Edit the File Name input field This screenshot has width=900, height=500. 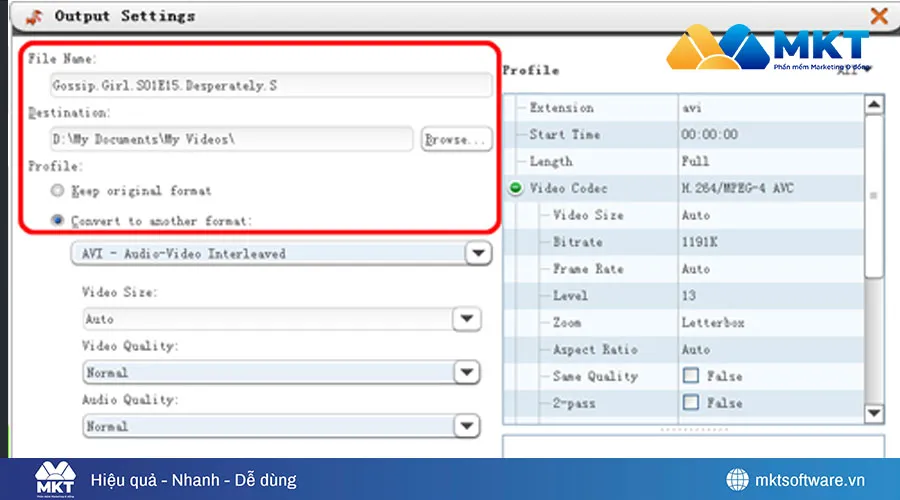point(271,86)
